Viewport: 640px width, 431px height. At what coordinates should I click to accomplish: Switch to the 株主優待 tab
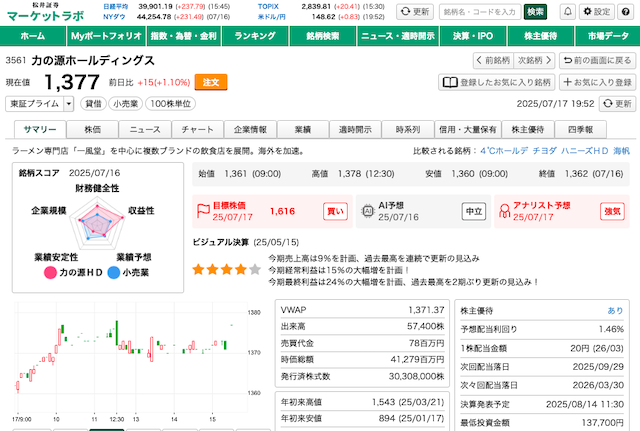point(528,130)
